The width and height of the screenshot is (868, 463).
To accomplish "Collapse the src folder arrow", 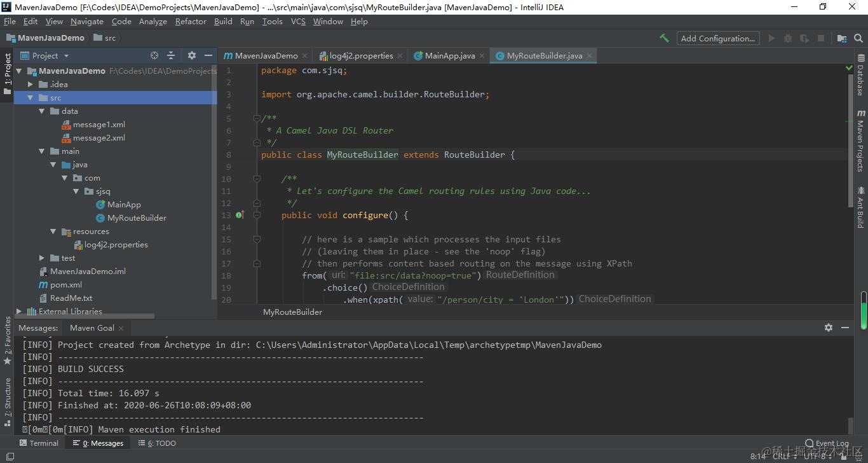I will pos(31,98).
